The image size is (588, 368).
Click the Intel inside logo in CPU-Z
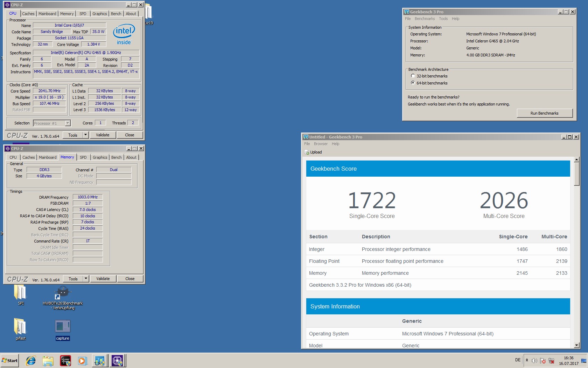tap(124, 34)
